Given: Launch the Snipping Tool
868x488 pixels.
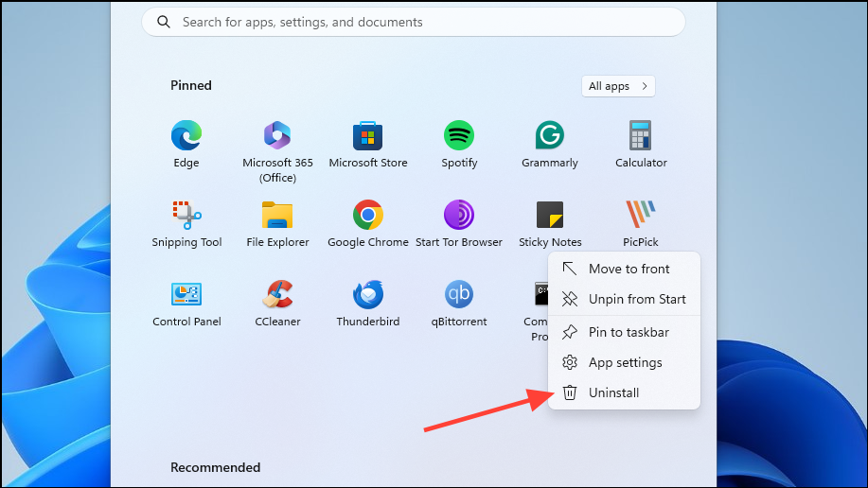Looking at the screenshot, I should [x=186, y=224].
